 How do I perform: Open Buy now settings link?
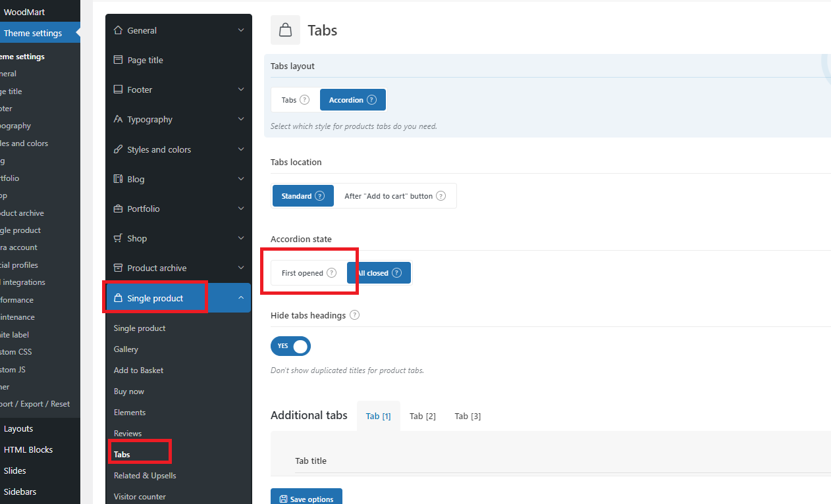click(x=129, y=391)
